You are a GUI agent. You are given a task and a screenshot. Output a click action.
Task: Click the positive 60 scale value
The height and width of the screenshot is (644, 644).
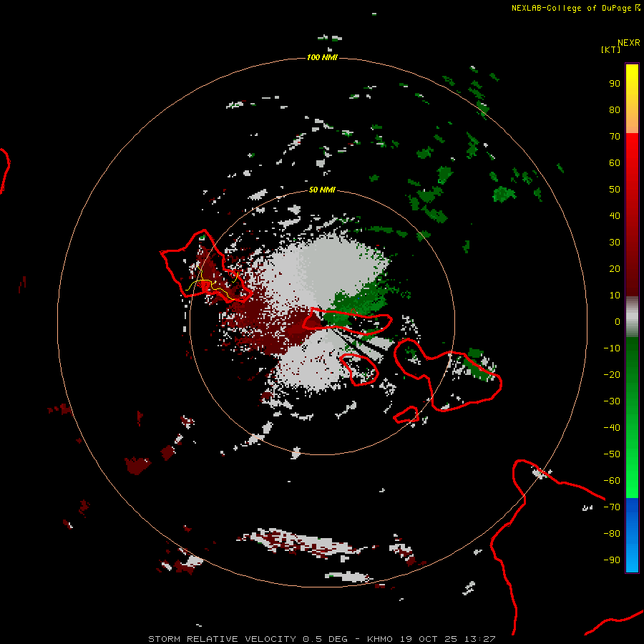pos(615,162)
